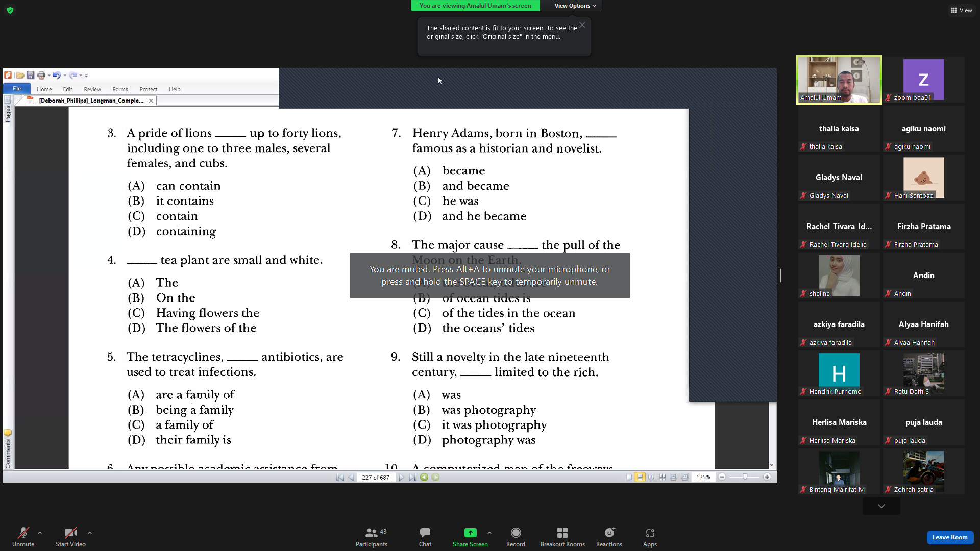980x551 pixels.
Task: Zoom in with the plus button
Action: 767,477
